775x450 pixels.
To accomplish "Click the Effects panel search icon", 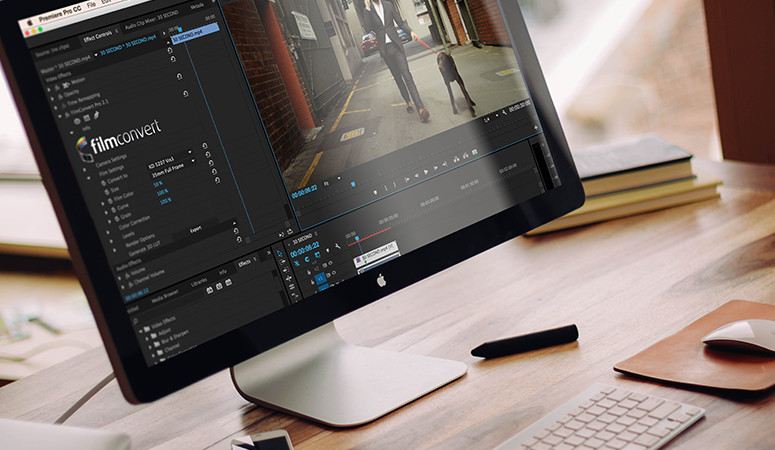I will coord(135,321).
